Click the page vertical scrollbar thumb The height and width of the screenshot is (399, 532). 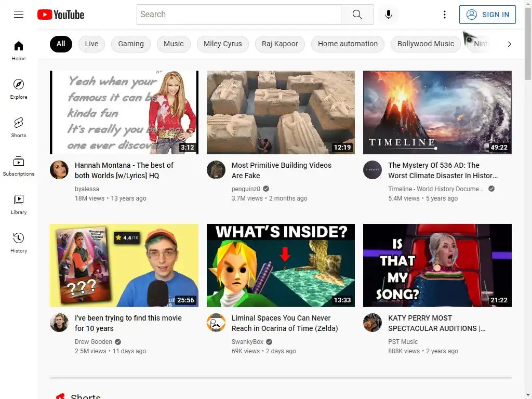[528, 44]
